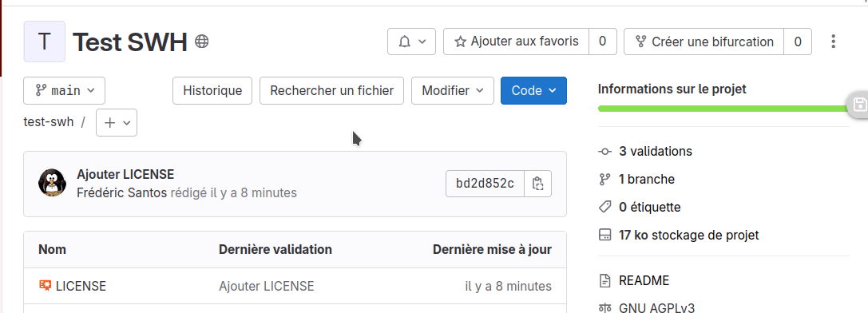Click the green project-languages progress bar
The image size is (868, 313).
click(x=723, y=109)
